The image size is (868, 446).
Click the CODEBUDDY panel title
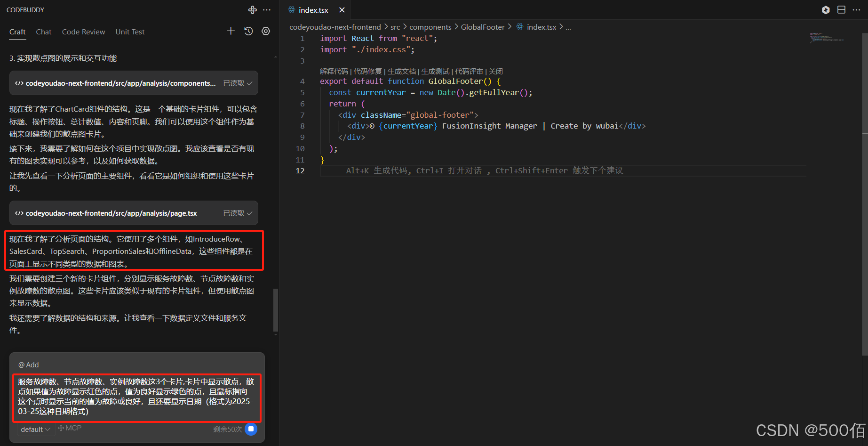[25, 10]
